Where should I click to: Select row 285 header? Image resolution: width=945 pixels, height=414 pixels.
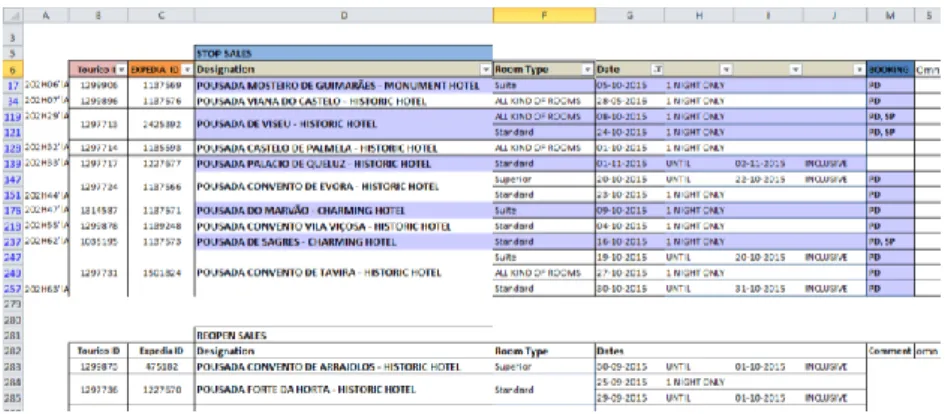13,398
